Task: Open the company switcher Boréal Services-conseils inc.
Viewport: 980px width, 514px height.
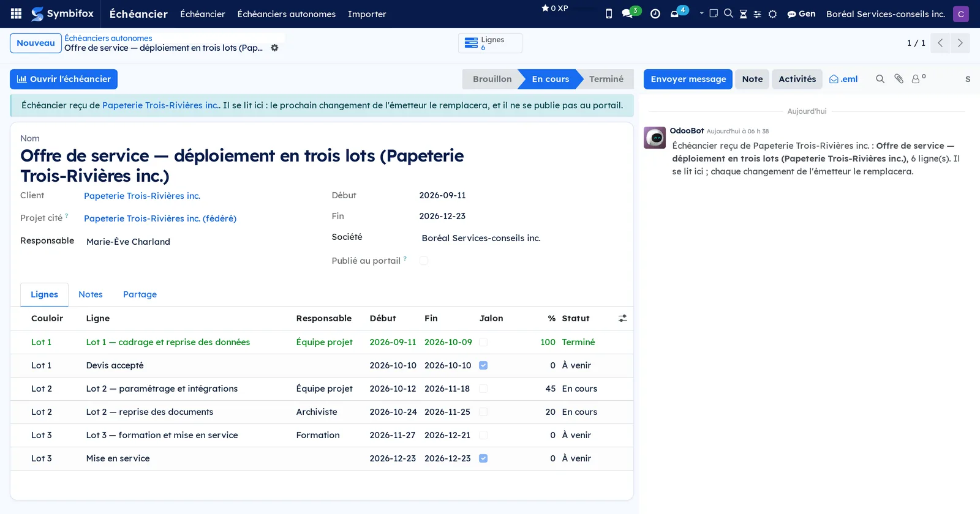Action: click(x=886, y=13)
